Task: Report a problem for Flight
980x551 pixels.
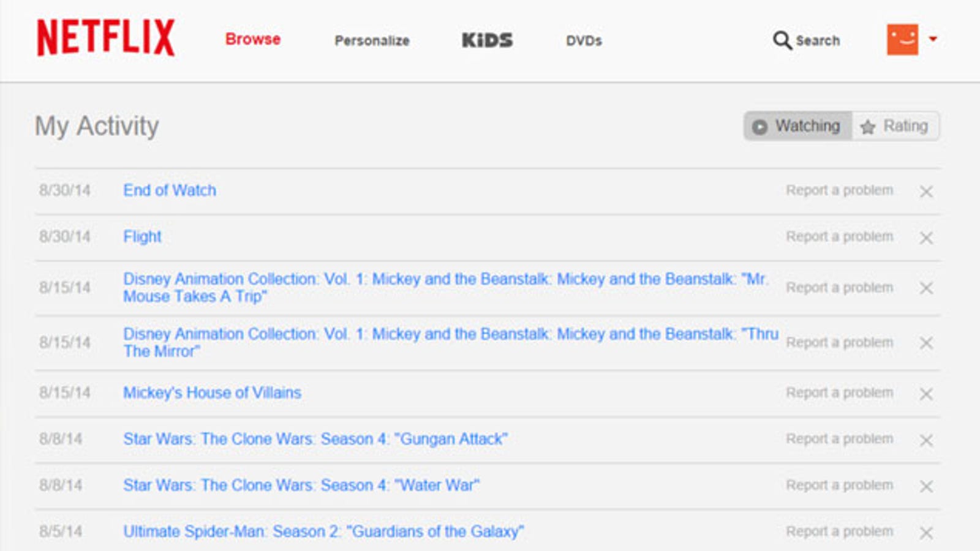Action: pyautogui.click(x=840, y=236)
